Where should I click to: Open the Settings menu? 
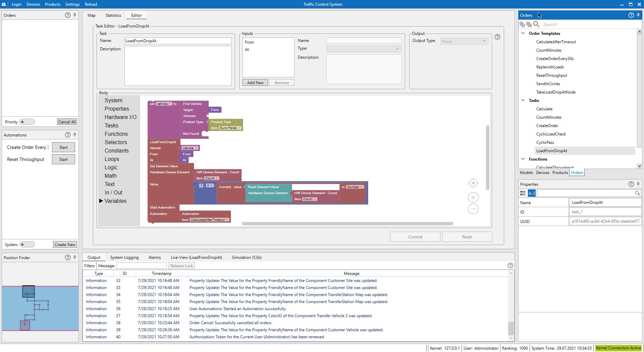coord(72,4)
